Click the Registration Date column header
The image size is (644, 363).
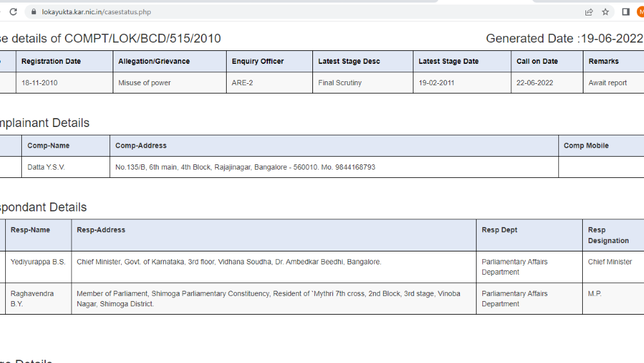point(51,61)
